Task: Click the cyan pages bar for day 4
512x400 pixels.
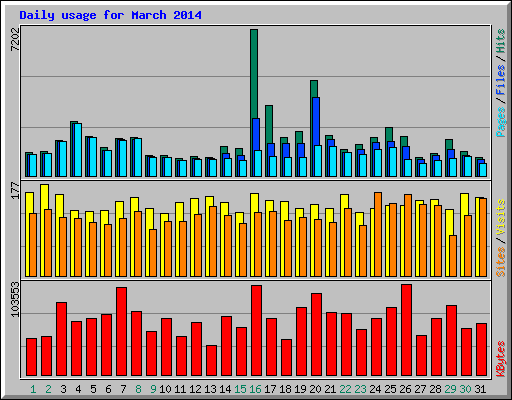Action: (78, 150)
